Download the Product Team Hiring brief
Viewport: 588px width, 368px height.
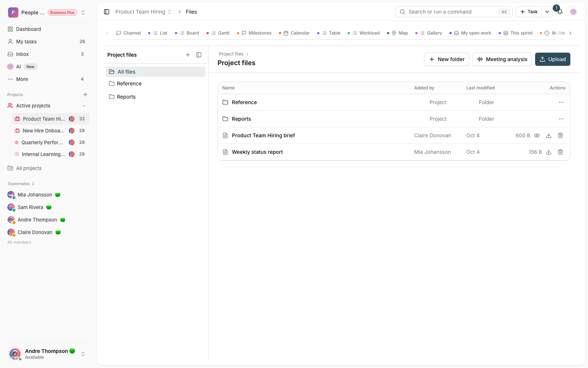click(x=549, y=135)
